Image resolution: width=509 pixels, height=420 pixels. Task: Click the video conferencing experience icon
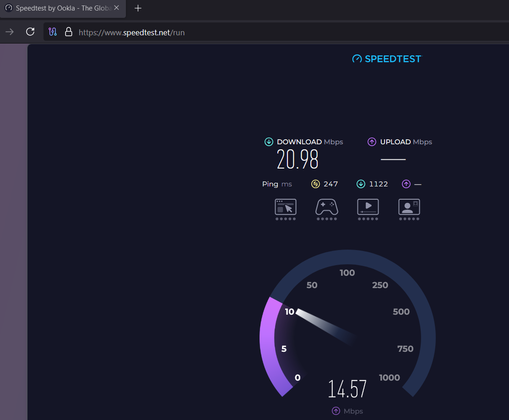click(409, 209)
